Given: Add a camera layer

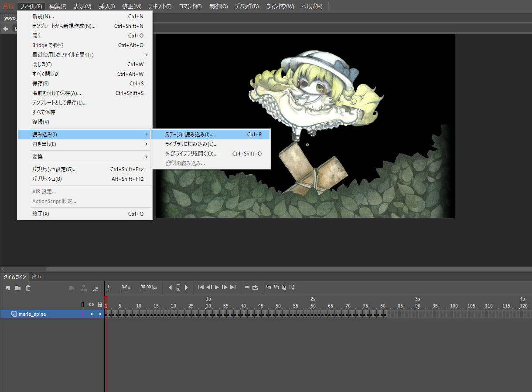Looking at the screenshot, I should point(72,288).
